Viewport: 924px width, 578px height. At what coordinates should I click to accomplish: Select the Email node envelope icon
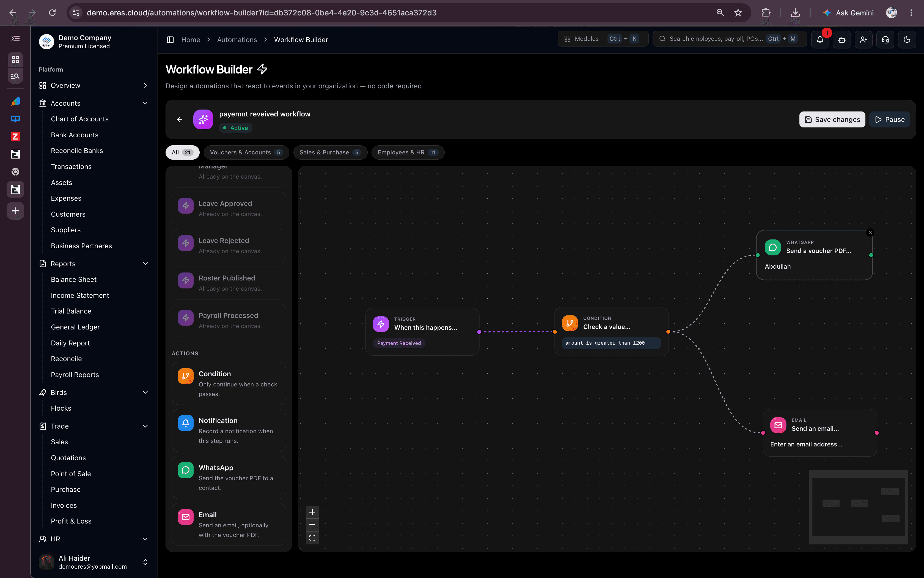click(x=778, y=425)
